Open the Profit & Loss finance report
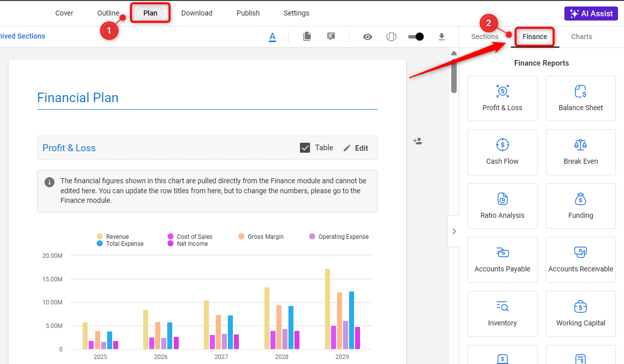Viewport: 624px width, 364px height. pos(502,98)
